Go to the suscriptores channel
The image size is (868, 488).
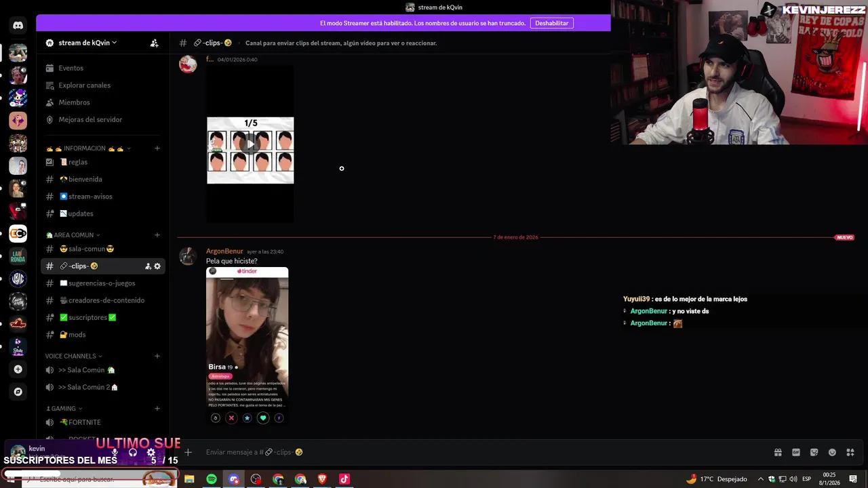[103, 317]
